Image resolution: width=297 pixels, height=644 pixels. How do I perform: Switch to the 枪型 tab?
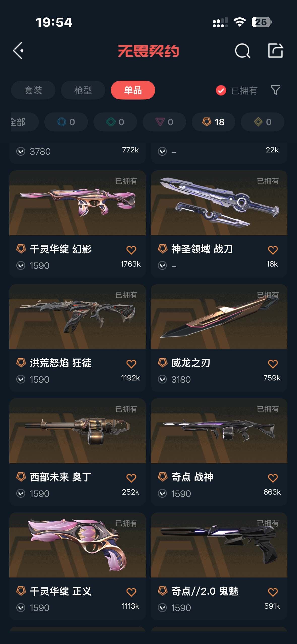point(83,90)
